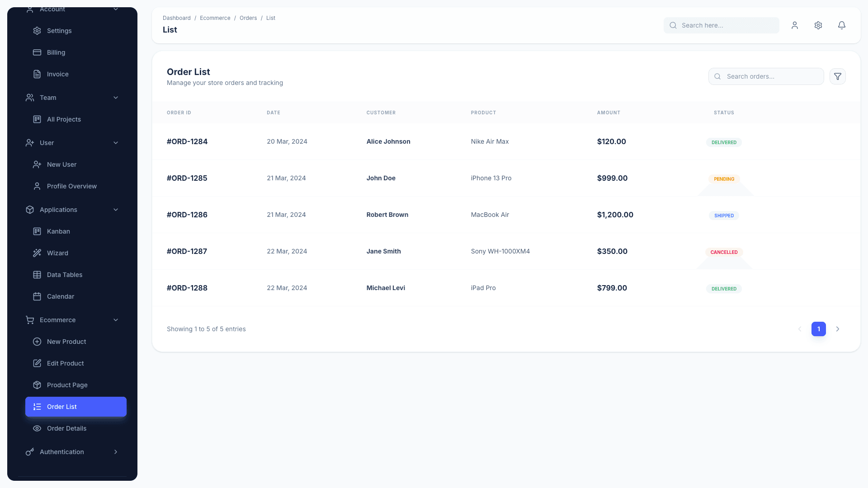Click the Ecommerce cart icon

(x=29, y=320)
